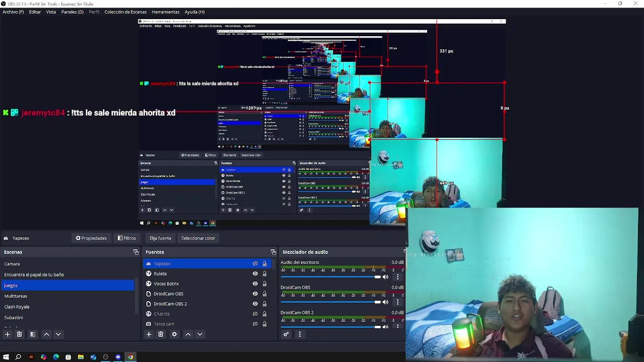Screen dimensions: 644x362
Task: Open Adobe app from the taskbar
Action: tap(31, 357)
